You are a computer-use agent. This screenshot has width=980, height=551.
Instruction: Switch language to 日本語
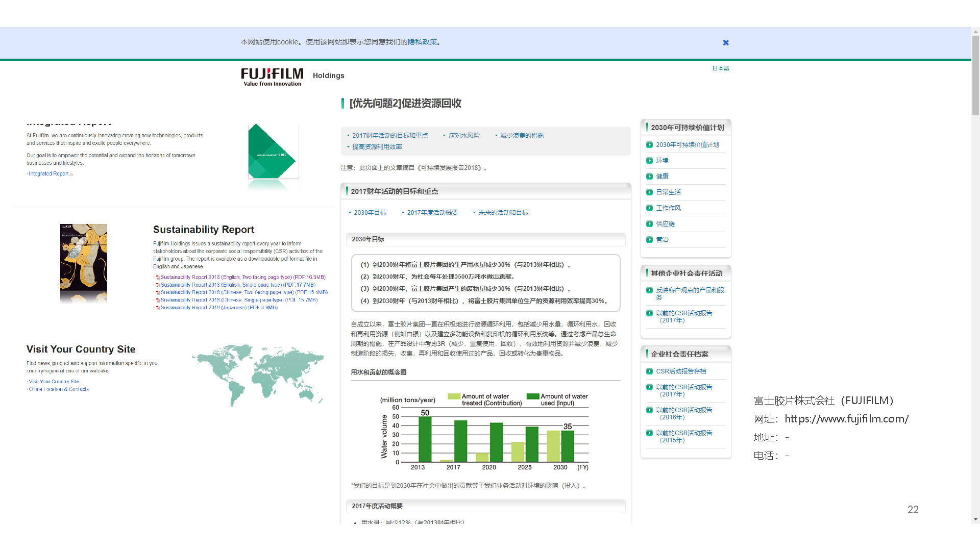[x=721, y=68]
